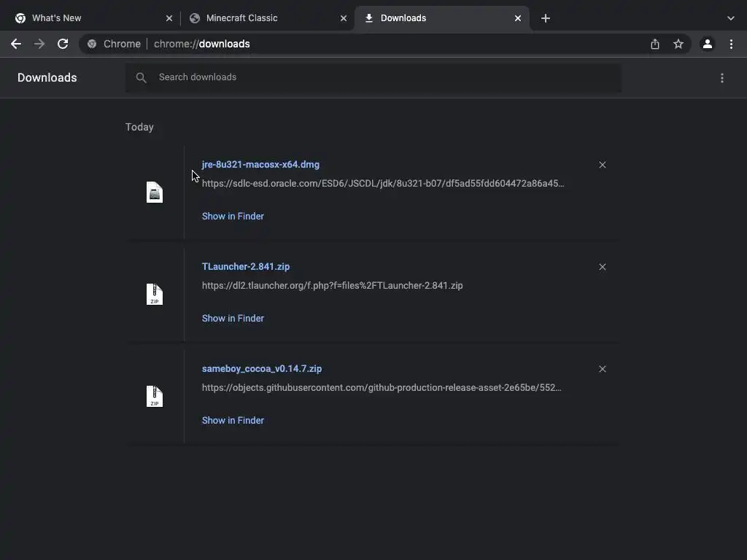Remove sameboy_cocoa_v0.14.7.zip from the list
This screenshot has width=747, height=560.
pyautogui.click(x=602, y=369)
